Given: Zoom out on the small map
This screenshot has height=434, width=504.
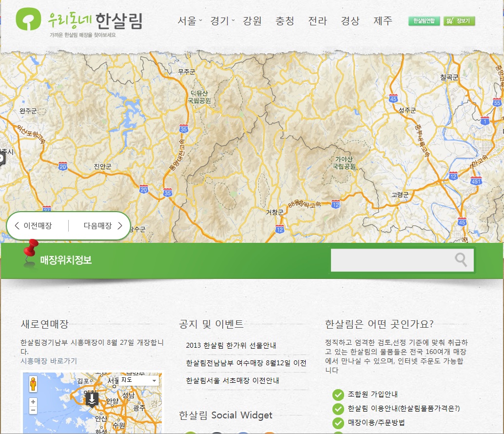Looking at the screenshot, I should point(33,410).
